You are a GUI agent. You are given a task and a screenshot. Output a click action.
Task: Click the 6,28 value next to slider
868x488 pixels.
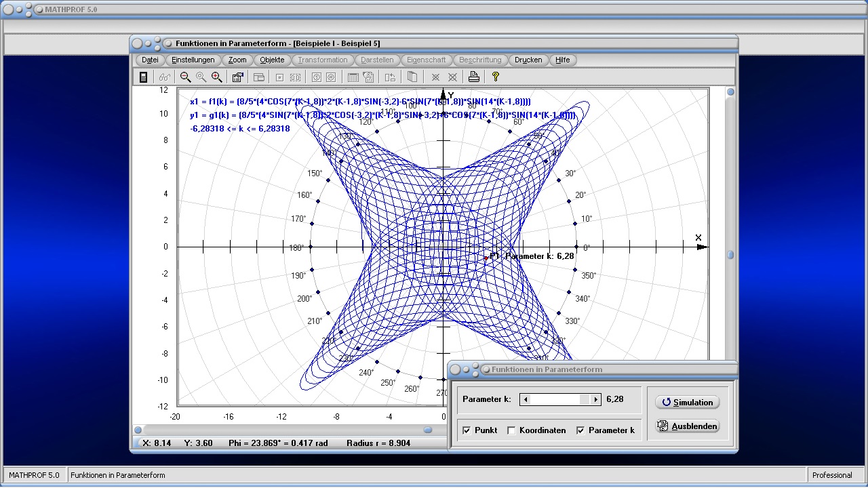614,399
